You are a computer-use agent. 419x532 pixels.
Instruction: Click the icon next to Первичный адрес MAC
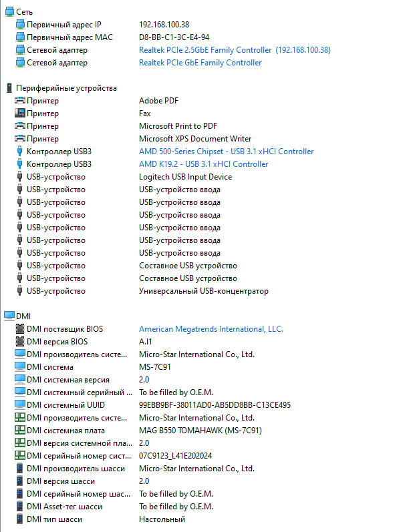point(20,37)
